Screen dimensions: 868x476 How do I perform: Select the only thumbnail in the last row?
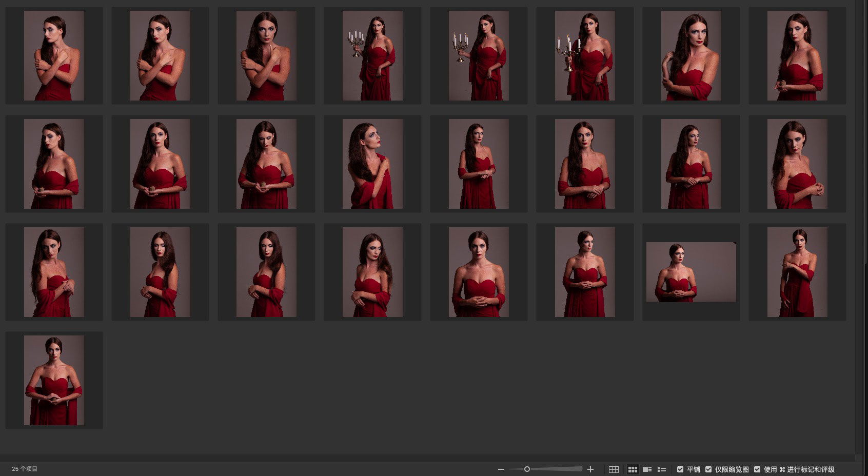coord(54,380)
